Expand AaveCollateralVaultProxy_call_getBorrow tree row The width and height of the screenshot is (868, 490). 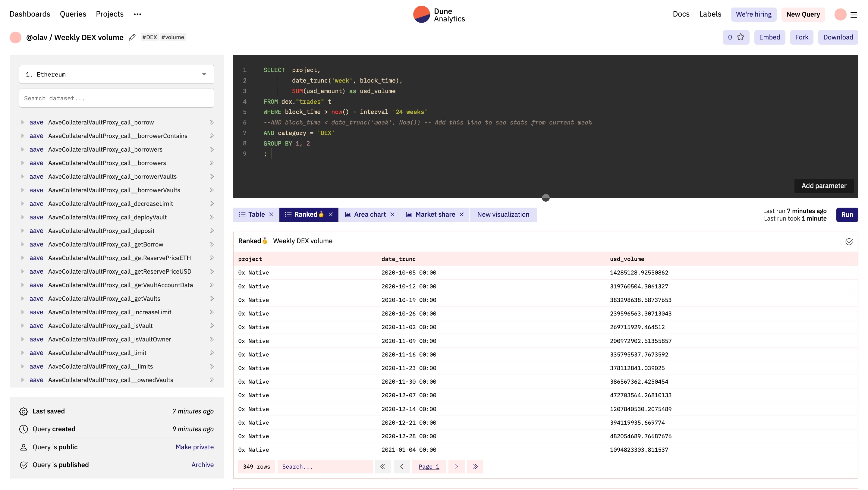pos(23,244)
